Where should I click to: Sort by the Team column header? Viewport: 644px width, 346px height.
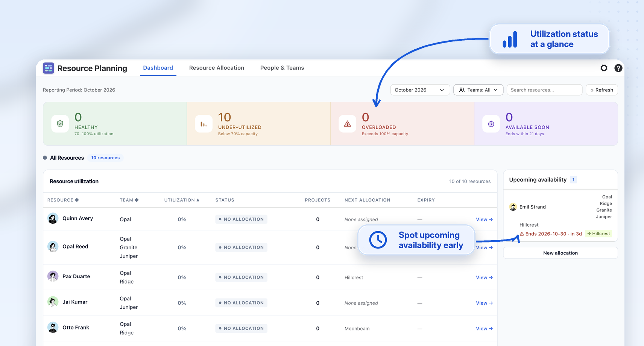coord(129,200)
